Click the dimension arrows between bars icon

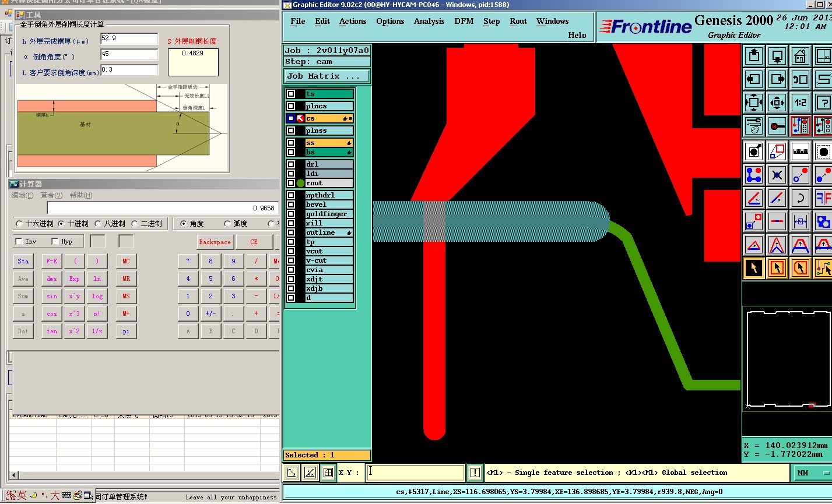click(801, 221)
